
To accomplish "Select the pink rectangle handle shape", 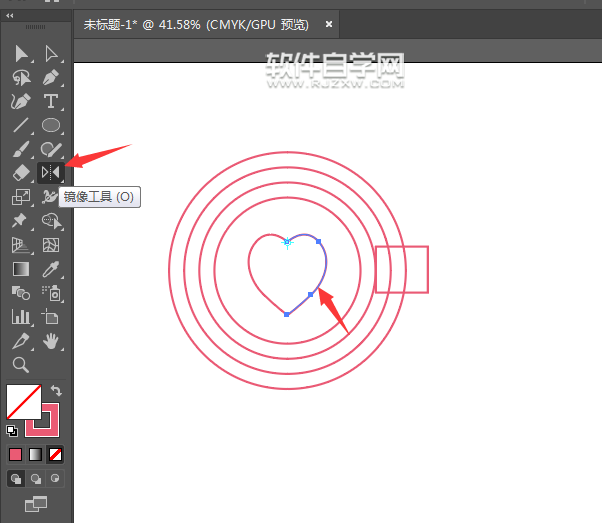I will (402, 270).
